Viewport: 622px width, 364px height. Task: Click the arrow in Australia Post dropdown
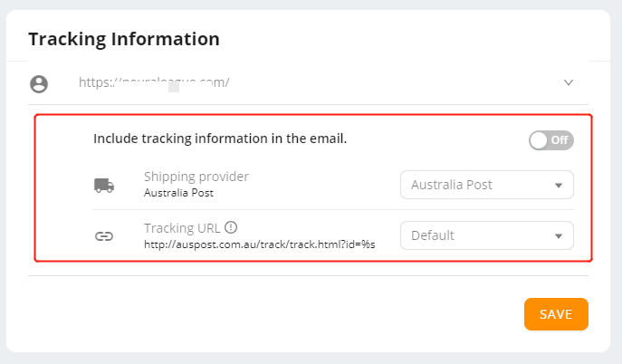point(559,186)
